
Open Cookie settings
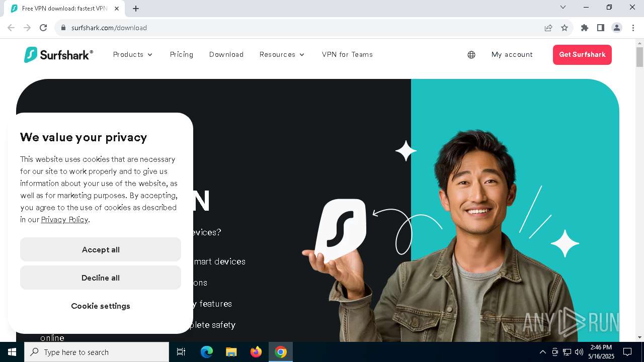(x=101, y=306)
